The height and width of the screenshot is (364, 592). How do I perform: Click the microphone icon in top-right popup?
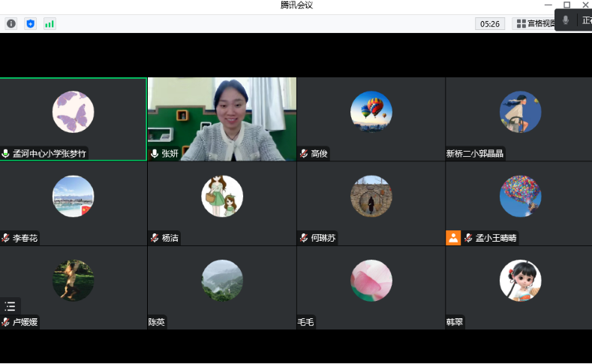566,20
